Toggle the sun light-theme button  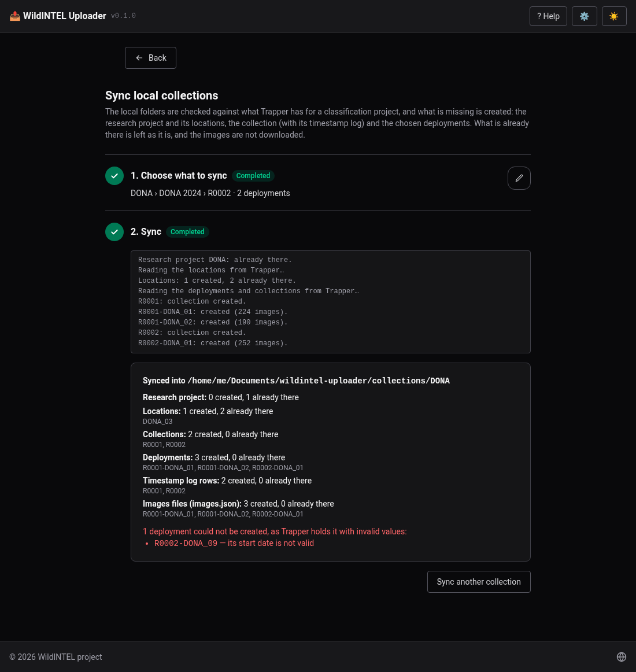[614, 16]
